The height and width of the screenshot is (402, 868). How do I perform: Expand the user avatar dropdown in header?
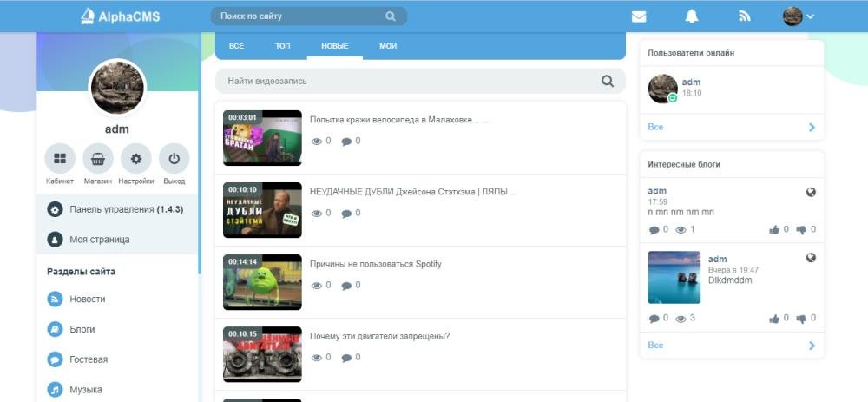(799, 16)
